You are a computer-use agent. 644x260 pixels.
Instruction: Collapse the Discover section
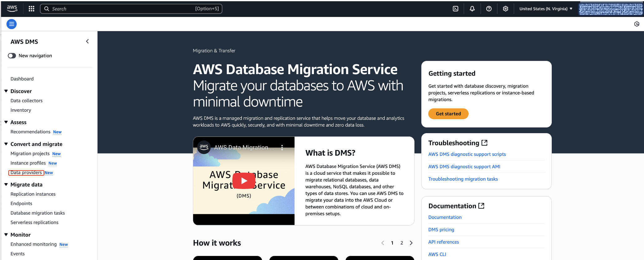click(x=6, y=91)
